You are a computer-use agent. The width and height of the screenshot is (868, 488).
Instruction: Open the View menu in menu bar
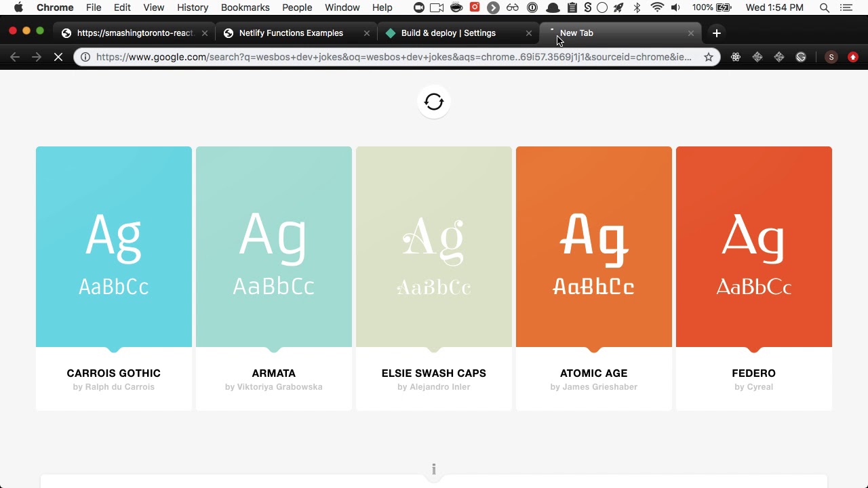[x=154, y=7]
